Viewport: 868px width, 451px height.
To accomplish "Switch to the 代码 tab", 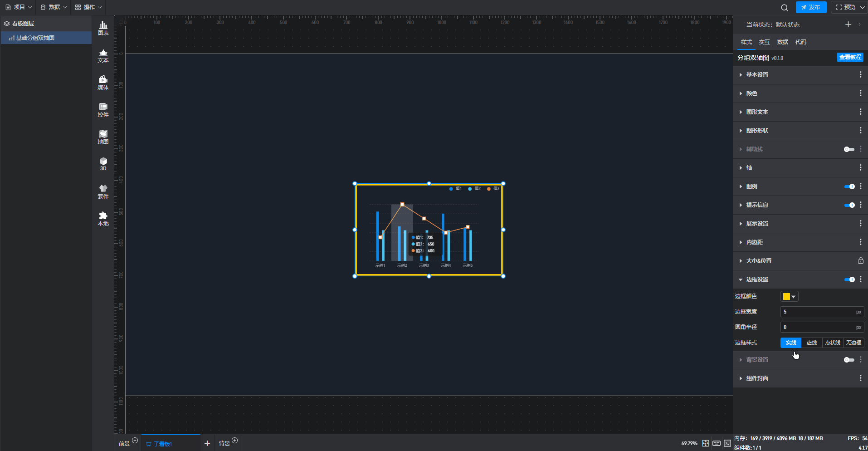I will click(800, 42).
